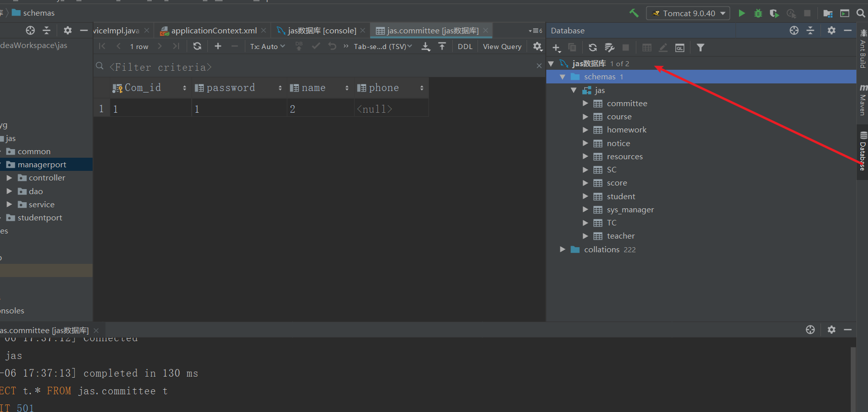Open Project panel settings gear
Screen dimensions: 868x412
point(68,30)
